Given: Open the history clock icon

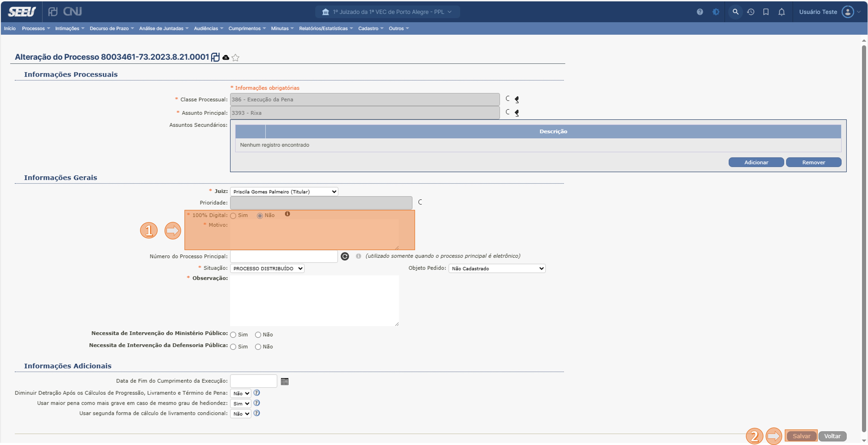Looking at the screenshot, I should [x=750, y=12].
